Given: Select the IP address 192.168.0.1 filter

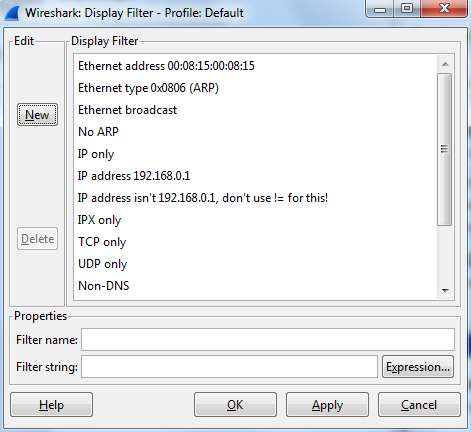Looking at the screenshot, I should pyautogui.click(x=255, y=176).
